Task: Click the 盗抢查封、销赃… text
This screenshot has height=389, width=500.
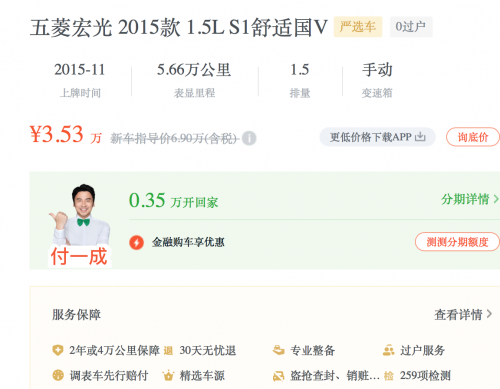Action: click(x=335, y=376)
